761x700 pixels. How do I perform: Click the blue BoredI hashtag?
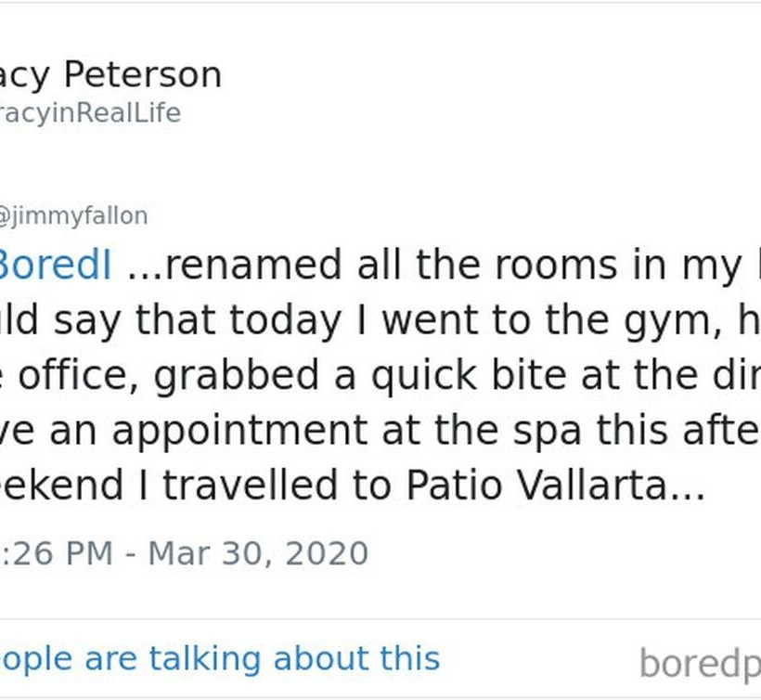pyautogui.click(x=55, y=266)
